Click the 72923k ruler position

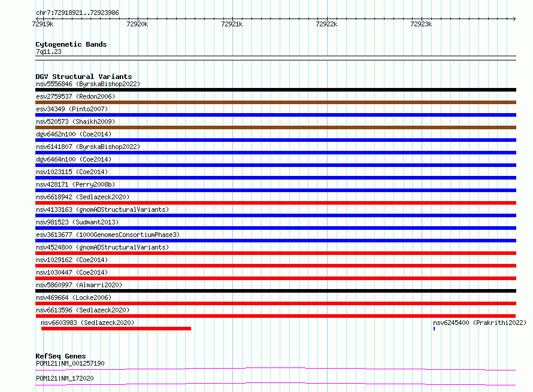coord(421,24)
